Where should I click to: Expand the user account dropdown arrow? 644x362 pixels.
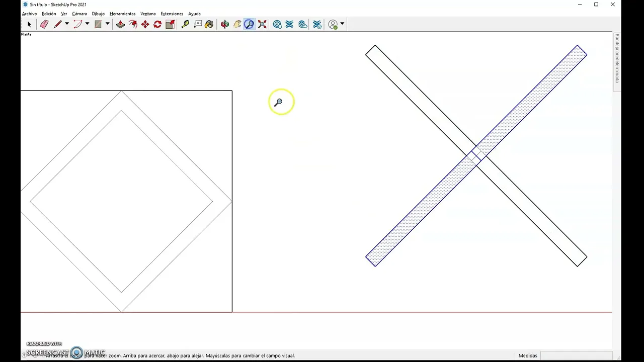click(x=342, y=24)
